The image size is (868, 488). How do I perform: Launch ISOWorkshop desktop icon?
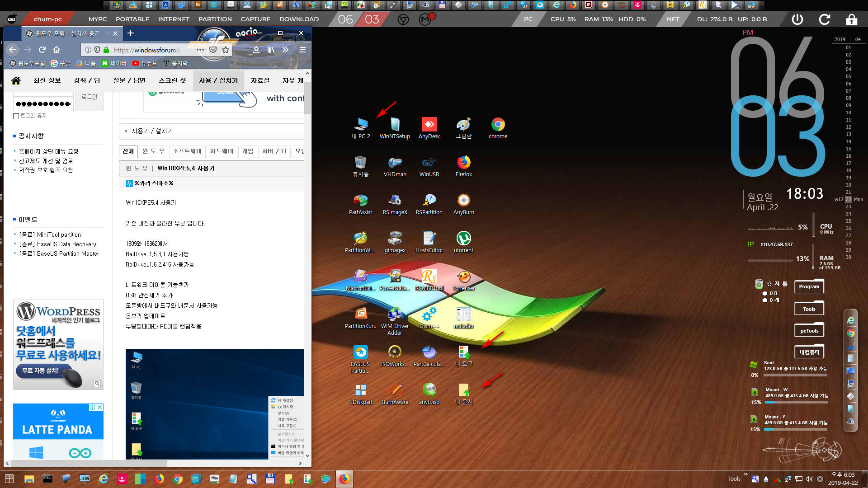[x=395, y=356]
